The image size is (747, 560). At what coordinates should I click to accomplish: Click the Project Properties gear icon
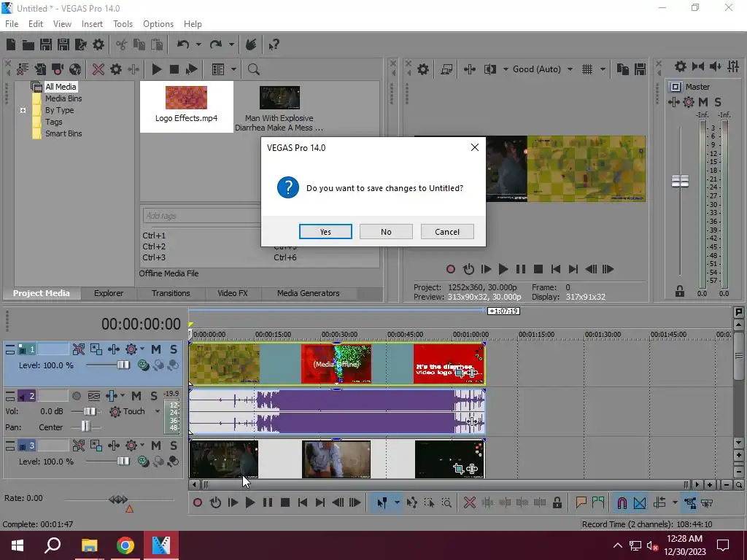pos(98,44)
